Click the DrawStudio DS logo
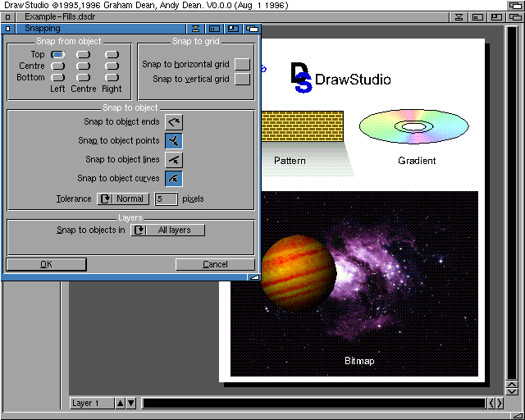Image resolution: width=525 pixels, height=420 pixels. 301,77
